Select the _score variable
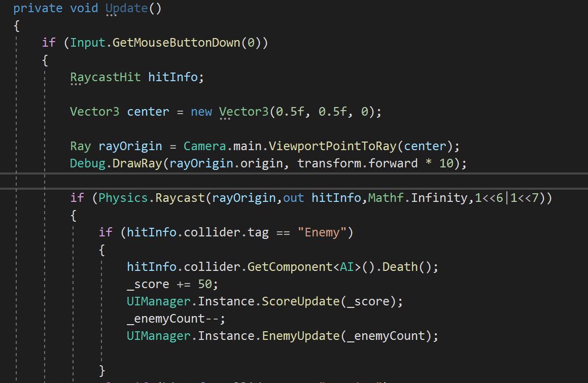 pos(148,284)
